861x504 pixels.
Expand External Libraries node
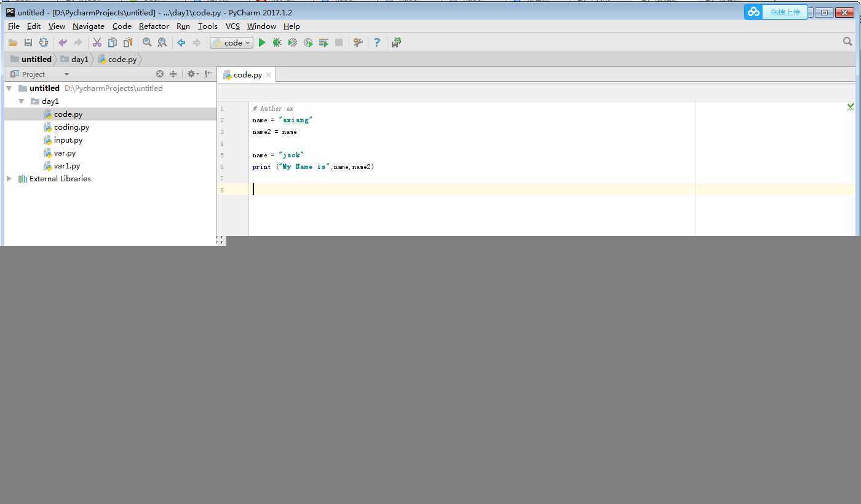pyautogui.click(x=9, y=179)
